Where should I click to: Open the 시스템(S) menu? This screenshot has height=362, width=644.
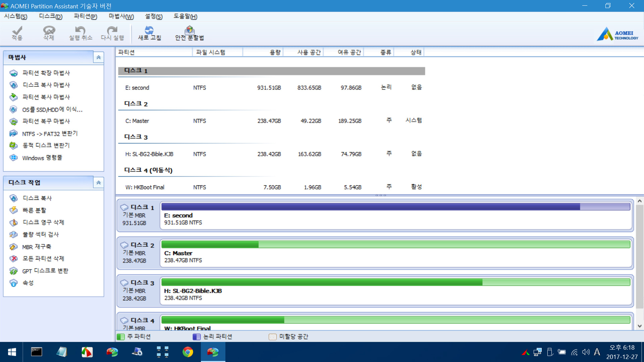tap(16, 16)
